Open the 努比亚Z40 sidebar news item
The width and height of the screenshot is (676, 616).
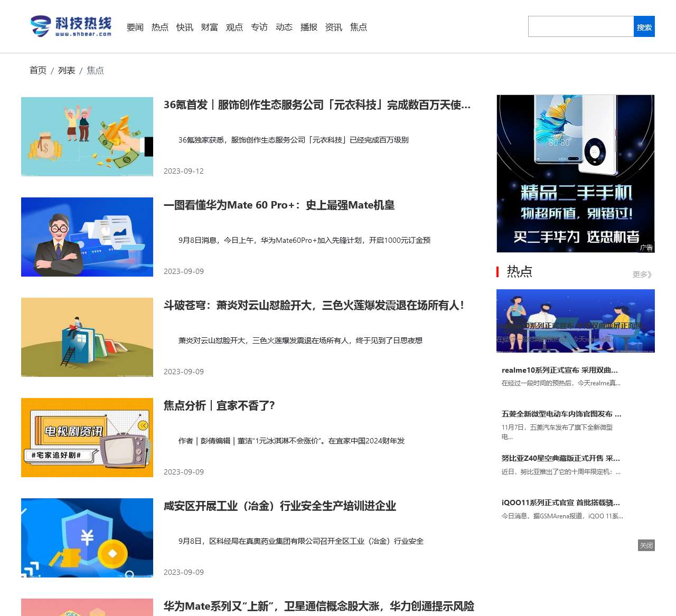pos(560,458)
